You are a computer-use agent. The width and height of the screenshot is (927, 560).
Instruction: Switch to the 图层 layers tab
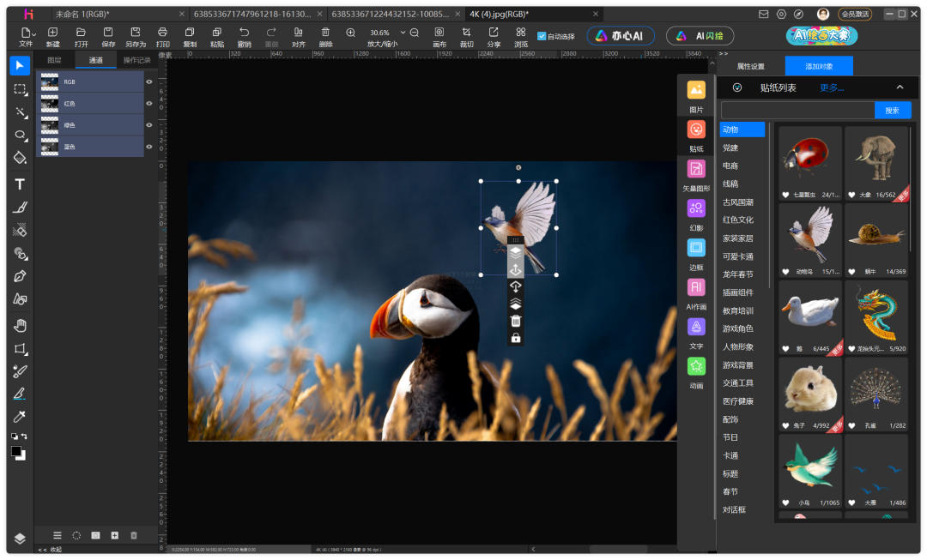54,60
